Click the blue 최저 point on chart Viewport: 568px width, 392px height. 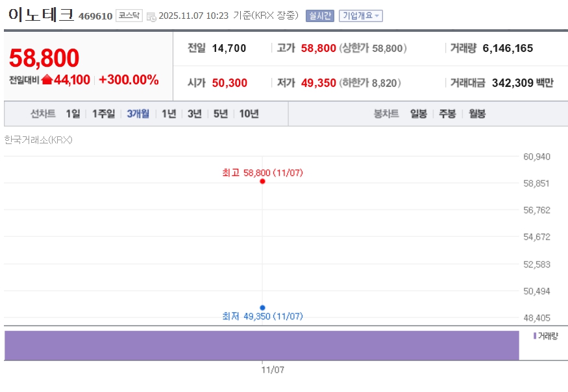click(x=262, y=308)
